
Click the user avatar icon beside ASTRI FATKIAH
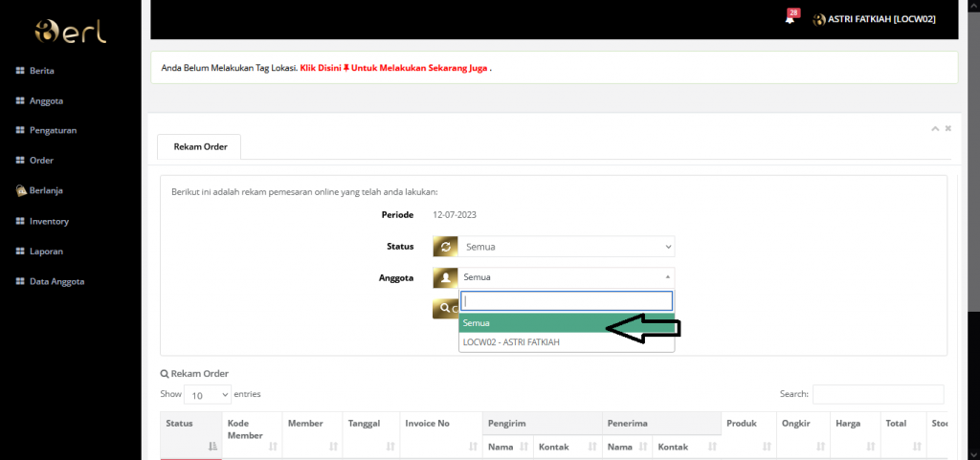tap(818, 19)
